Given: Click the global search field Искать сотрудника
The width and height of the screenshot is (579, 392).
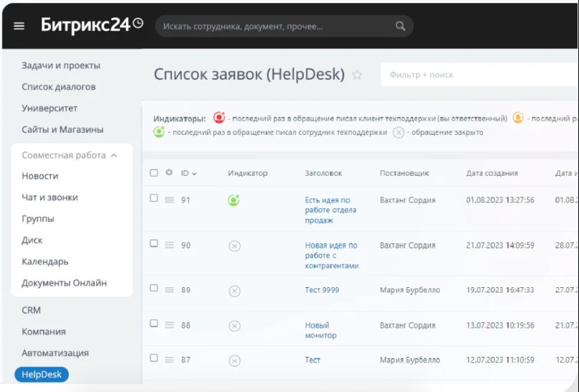Looking at the screenshot, I should 275,27.
